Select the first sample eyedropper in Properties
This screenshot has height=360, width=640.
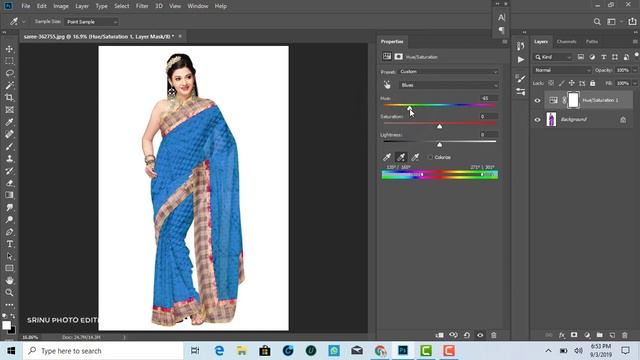pyautogui.click(x=387, y=157)
